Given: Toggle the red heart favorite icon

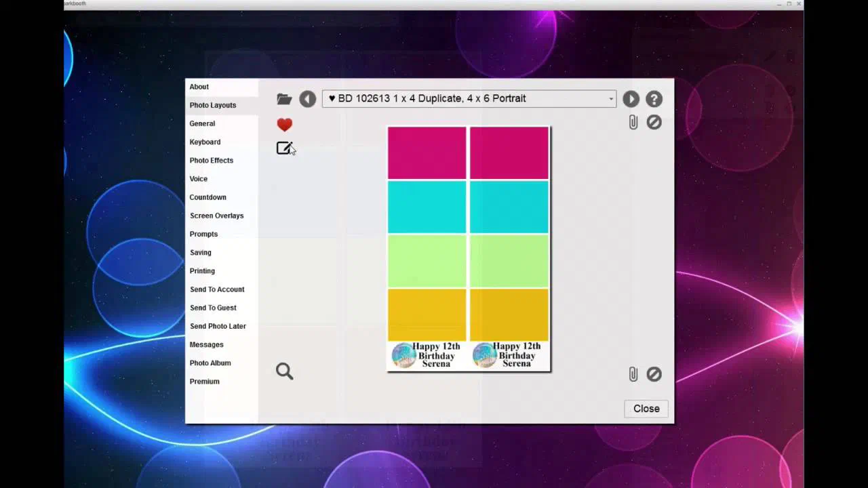Looking at the screenshot, I should click(285, 125).
